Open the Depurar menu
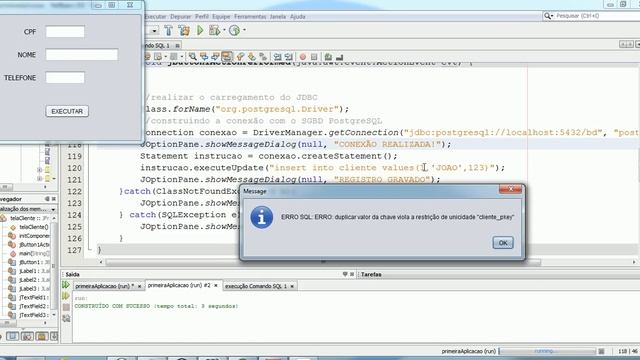Screen dimensions: 640x360 (180, 17)
